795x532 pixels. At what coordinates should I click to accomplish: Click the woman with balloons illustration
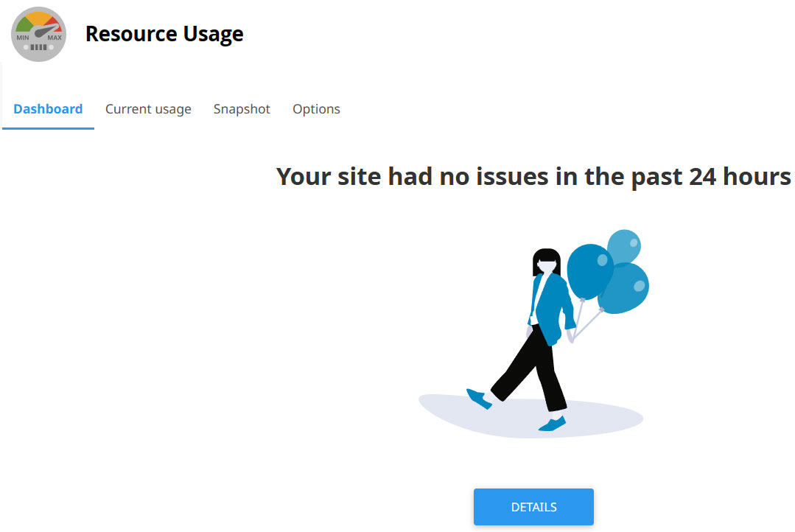point(533,333)
